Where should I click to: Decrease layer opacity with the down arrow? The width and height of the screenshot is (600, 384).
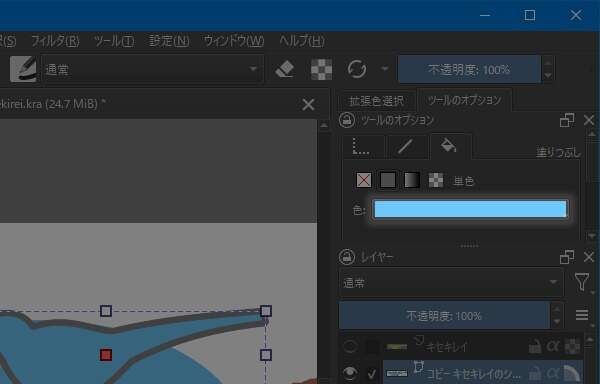coord(557,322)
